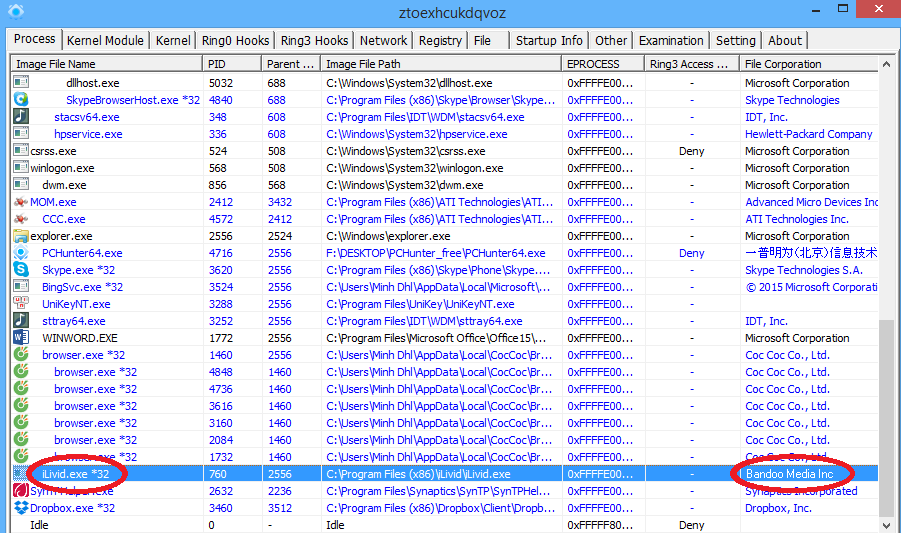The image size is (901, 533).
Task: Sort by Parent PID column header
Action: pyautogui.click(x=291, y=64)
